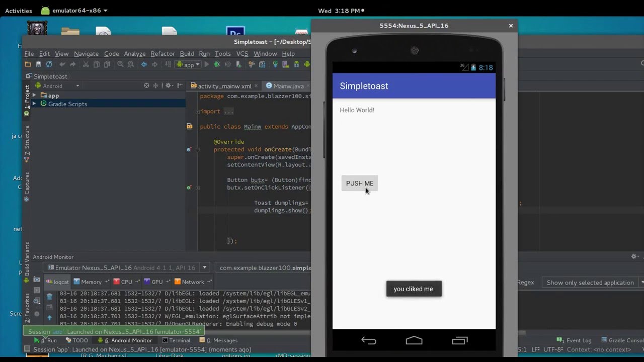Open the Emulator Nexus_5_API_16 device dropdown

126,267
